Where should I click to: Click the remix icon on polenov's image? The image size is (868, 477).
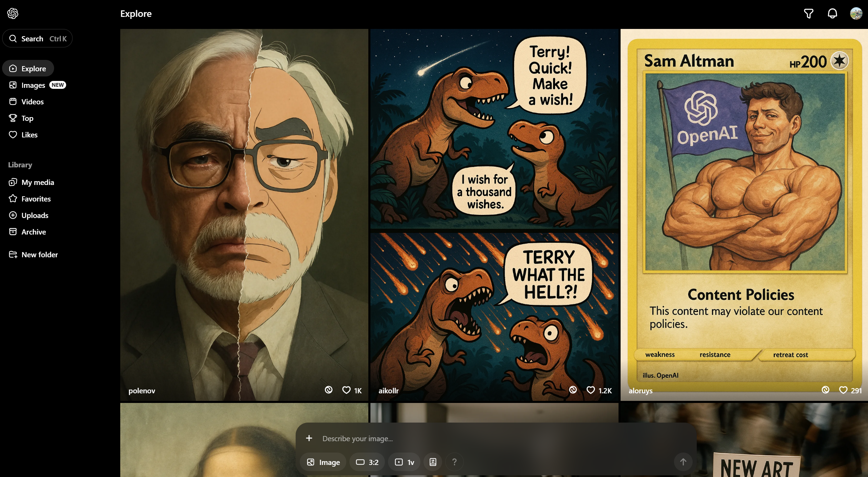pyautogui.click(x=329, y=390)
